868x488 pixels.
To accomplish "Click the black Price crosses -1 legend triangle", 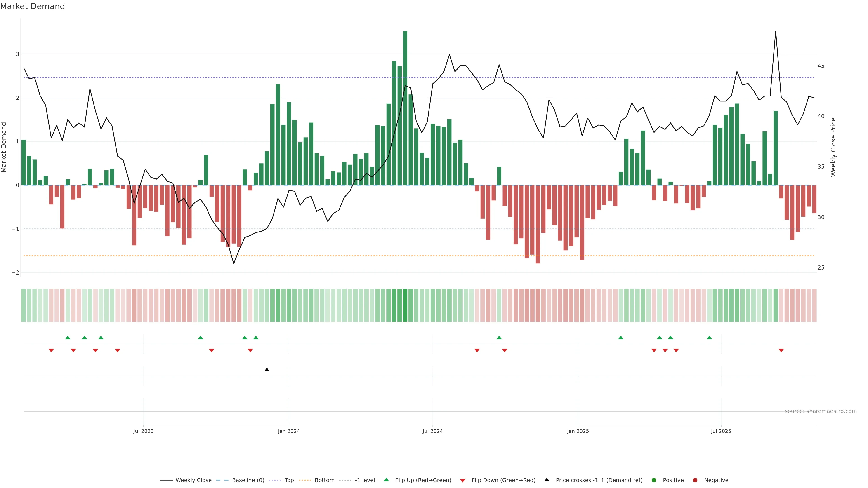I will [547, 480].
